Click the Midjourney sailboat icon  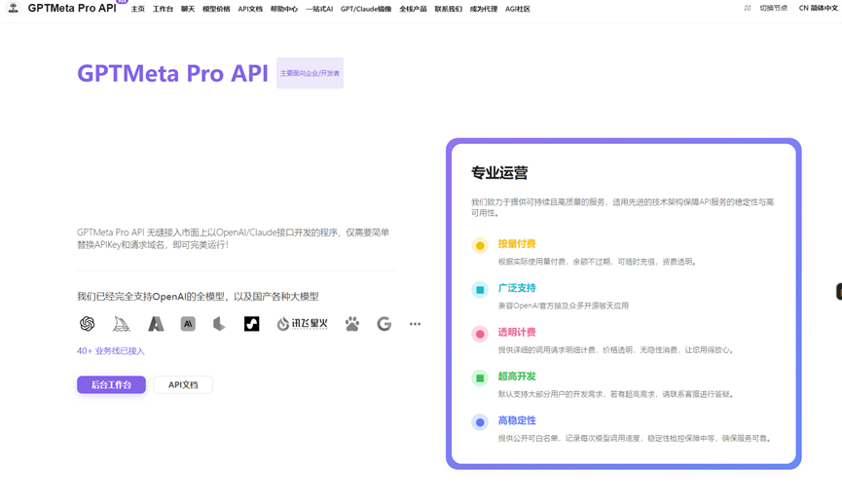(x=122, y=324)
